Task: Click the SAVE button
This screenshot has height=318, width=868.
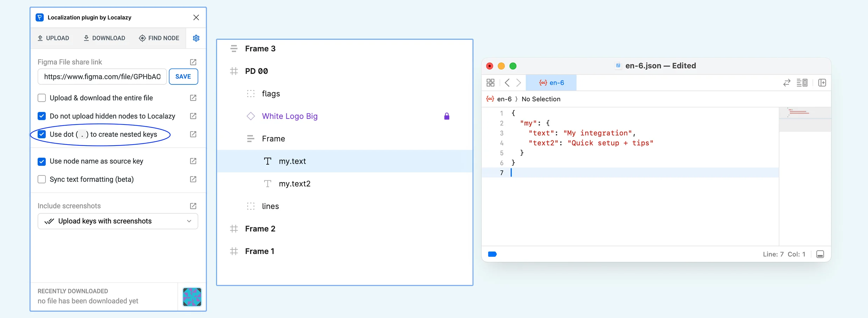Action: pyautogui.click(x=183, y=76)
